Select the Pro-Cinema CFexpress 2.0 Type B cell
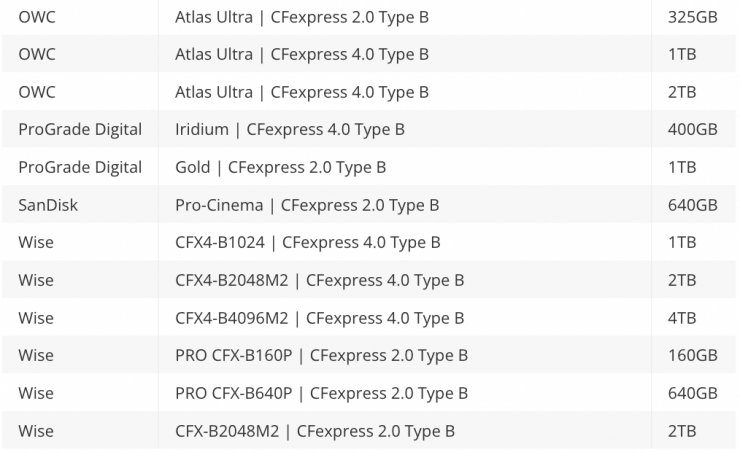The width and height of the screenshot is (740, 452). (307, 205)
